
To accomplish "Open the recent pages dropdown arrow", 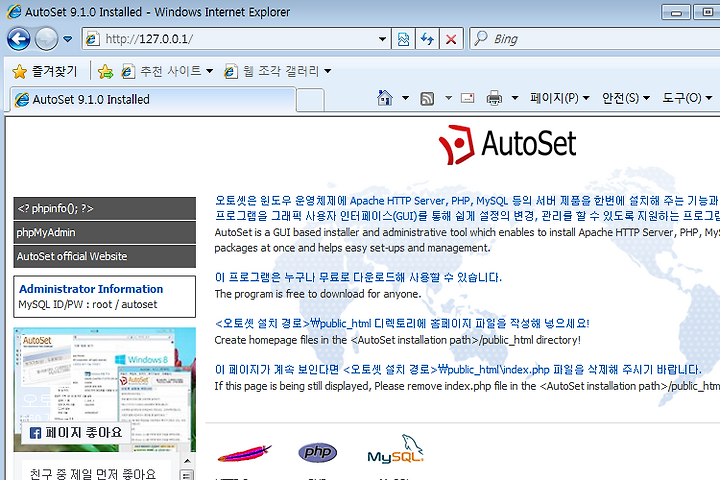I will (68, 39).
